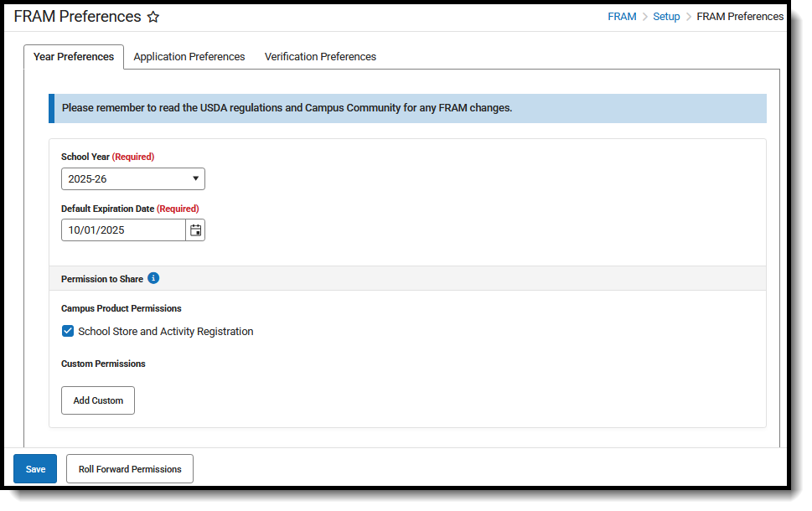Open the calendar date picker icon
Image resolution: width=812 pixels, height=511 pixels.
[195, 230]
